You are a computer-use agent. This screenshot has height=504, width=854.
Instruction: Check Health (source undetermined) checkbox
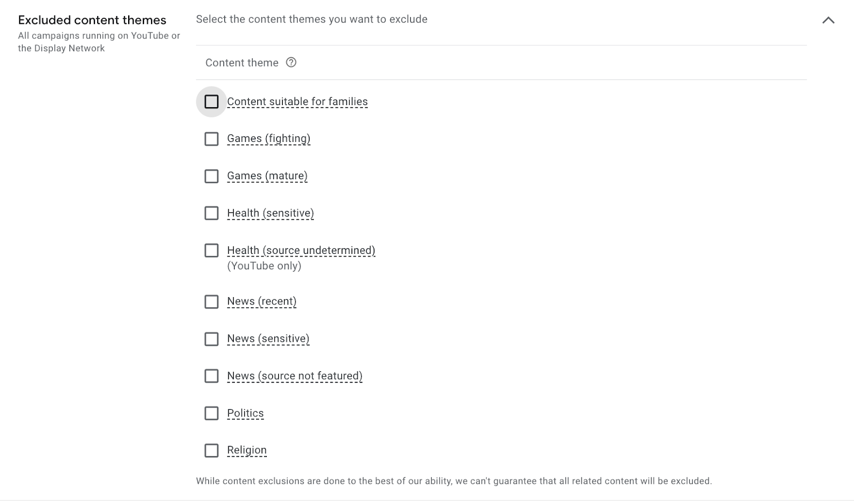pyautogui.click(x=211, y=250)
